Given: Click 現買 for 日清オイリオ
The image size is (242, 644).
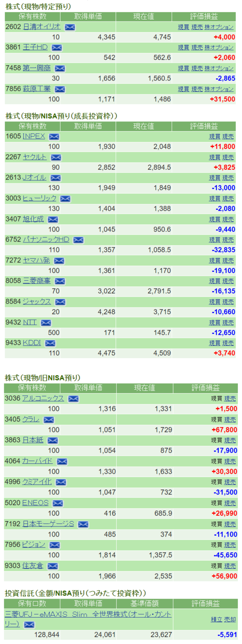Looking at the screenshot, I should tap(183, 27).
